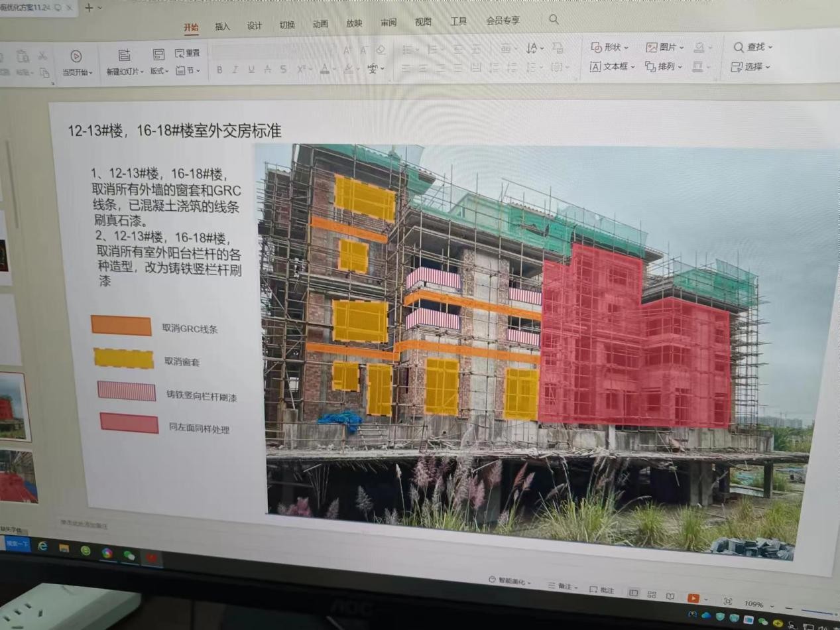Click the zoom slider in the status bar
Viewport: 840px width, 630px height.
click(819, 612)
